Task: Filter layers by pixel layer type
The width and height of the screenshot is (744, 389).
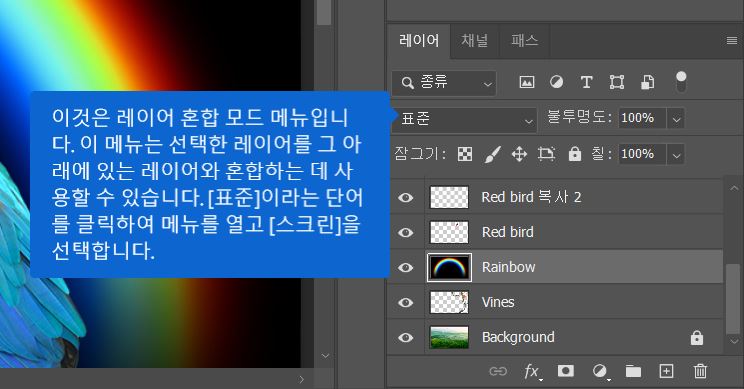Action: tap(527, 82)
